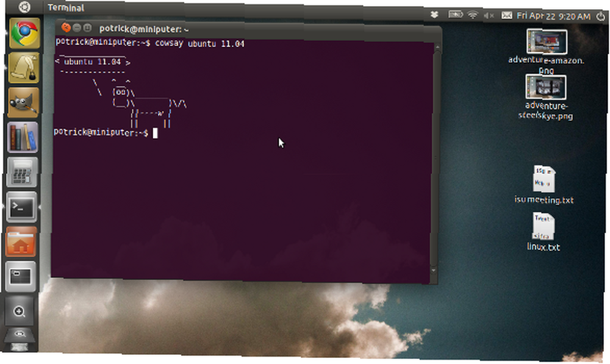Open the Workspace Switcher in the launcher
Viewport: 610px width, 364px height.
tap(21, 276)
